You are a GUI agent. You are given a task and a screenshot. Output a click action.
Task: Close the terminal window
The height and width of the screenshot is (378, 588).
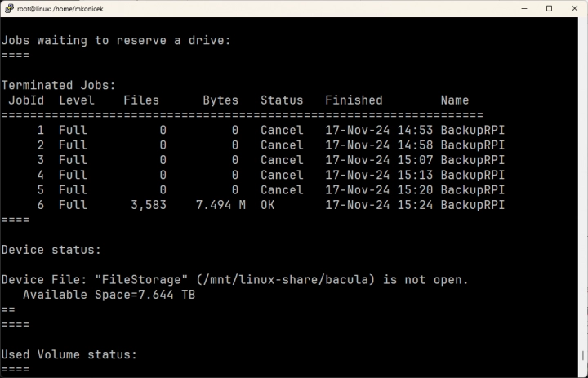pos(574,8)
